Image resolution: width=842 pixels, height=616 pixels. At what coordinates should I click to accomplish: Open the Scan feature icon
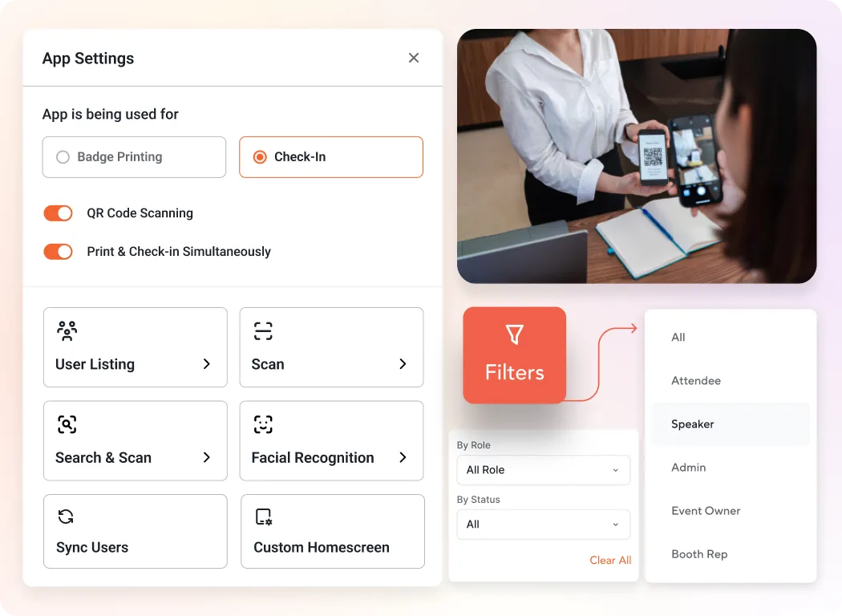(261, 329)
